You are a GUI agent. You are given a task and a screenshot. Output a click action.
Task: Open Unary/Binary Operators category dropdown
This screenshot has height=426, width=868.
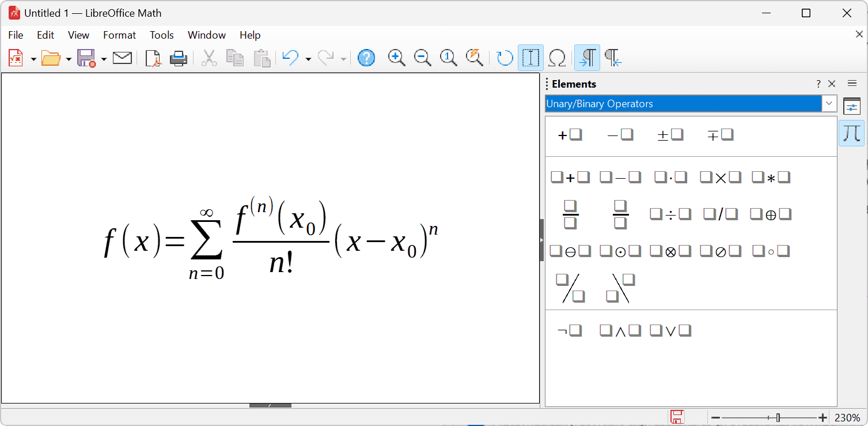click(829, 104)
